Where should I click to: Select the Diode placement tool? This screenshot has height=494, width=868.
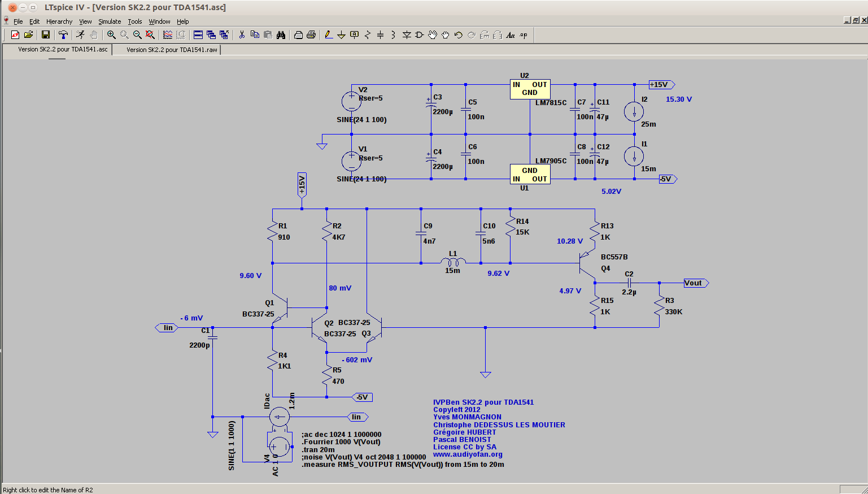(x=407, y=34)
